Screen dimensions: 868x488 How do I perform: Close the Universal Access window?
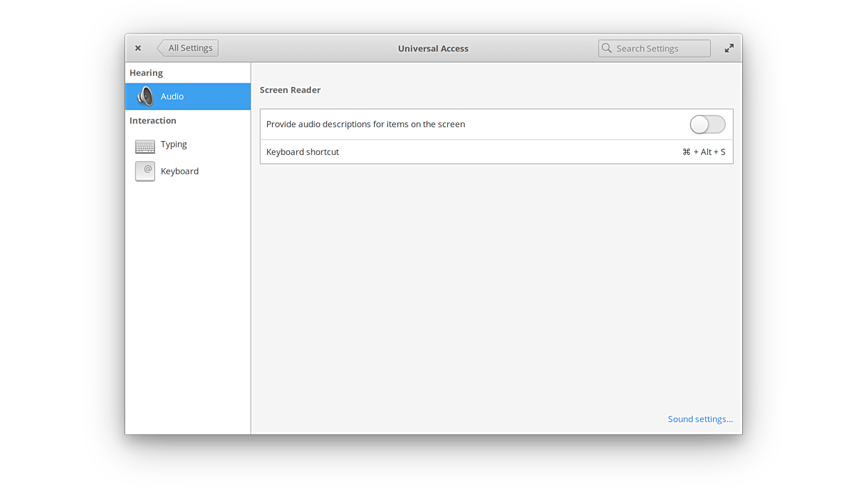click(138, 49)
